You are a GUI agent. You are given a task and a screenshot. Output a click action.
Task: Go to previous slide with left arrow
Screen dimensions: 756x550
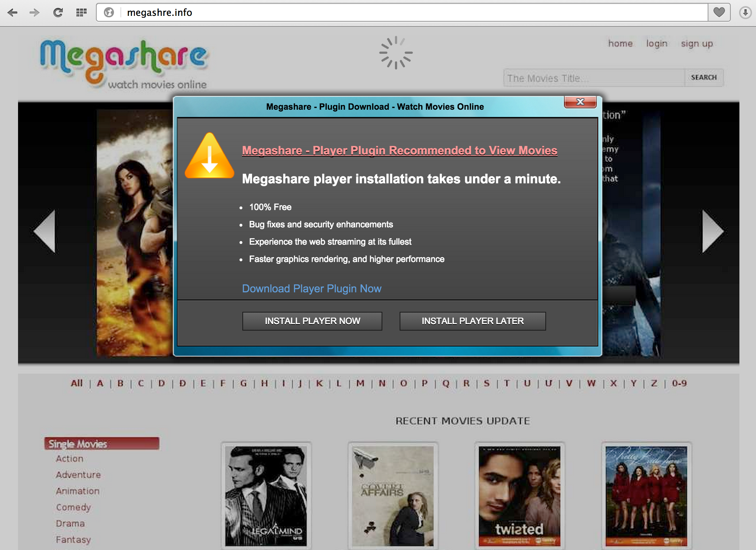[x=45, y=231]
